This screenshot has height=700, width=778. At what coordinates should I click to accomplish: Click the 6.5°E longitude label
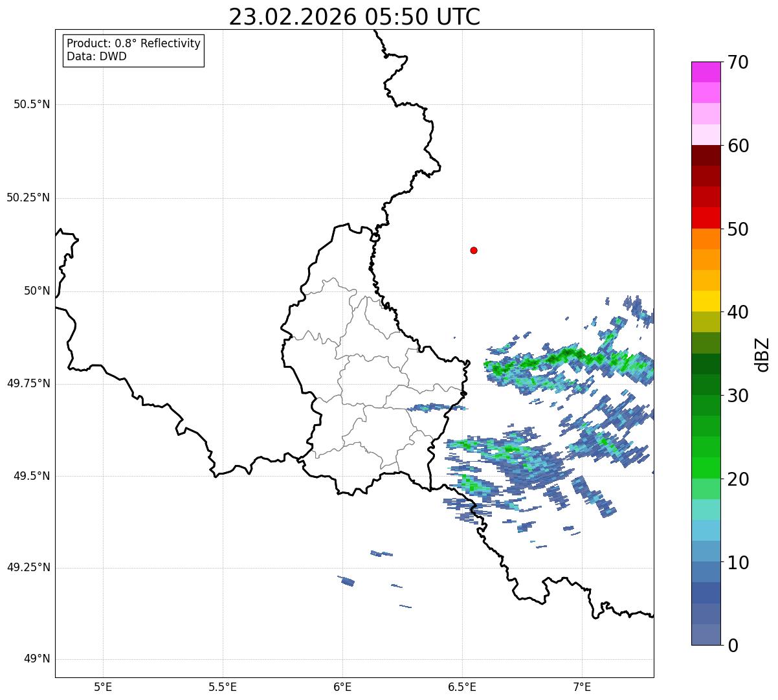[462, 686]
